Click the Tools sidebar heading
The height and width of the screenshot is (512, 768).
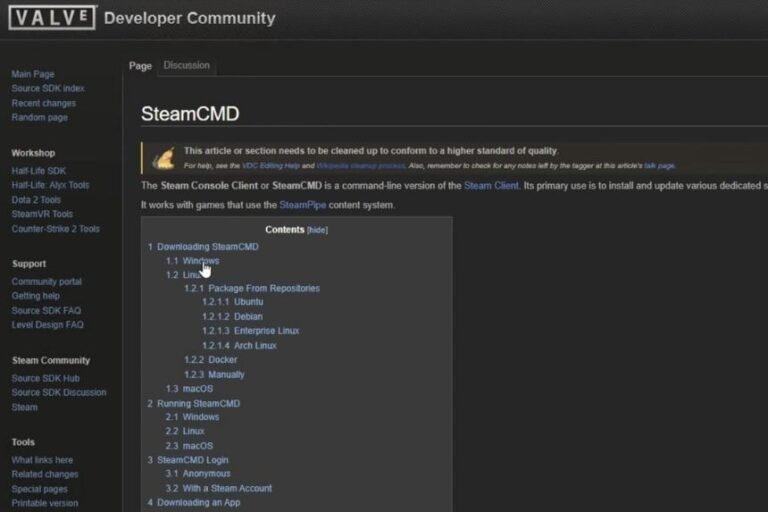tap(23, 442)
